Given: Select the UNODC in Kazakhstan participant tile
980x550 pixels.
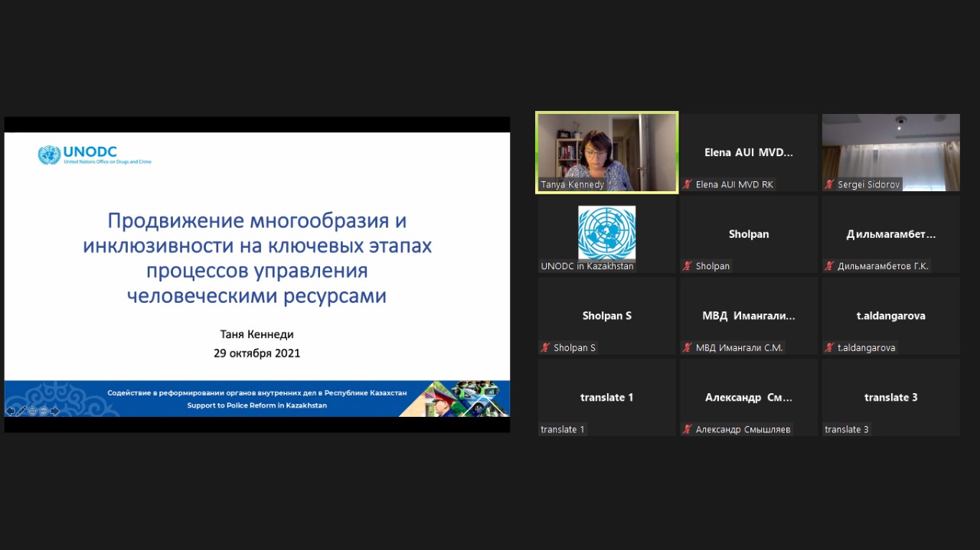Looking at the screenshot, I should [x=606, y=233].
